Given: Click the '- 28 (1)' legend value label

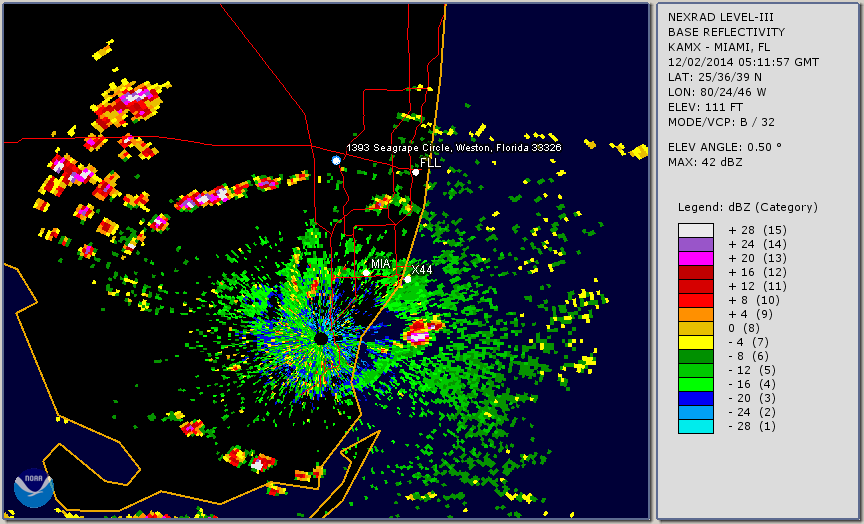Looking at the screenshot, I should [x=752, y=426].
